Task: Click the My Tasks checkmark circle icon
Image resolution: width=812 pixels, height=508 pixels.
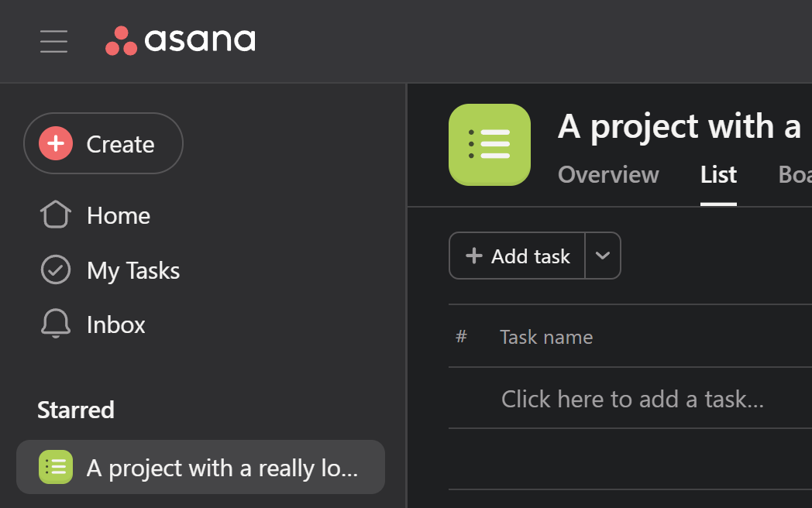Action: click(x=56, y=269)
